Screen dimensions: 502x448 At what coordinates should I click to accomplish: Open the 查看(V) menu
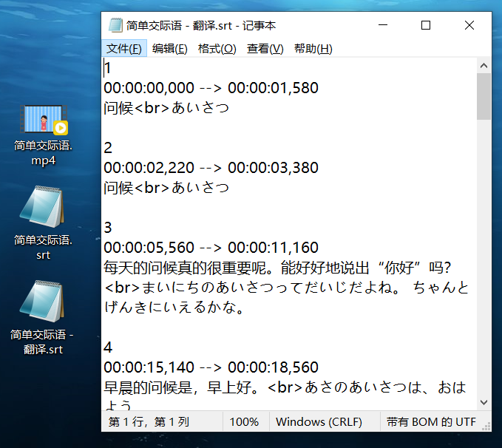point(265,49)
